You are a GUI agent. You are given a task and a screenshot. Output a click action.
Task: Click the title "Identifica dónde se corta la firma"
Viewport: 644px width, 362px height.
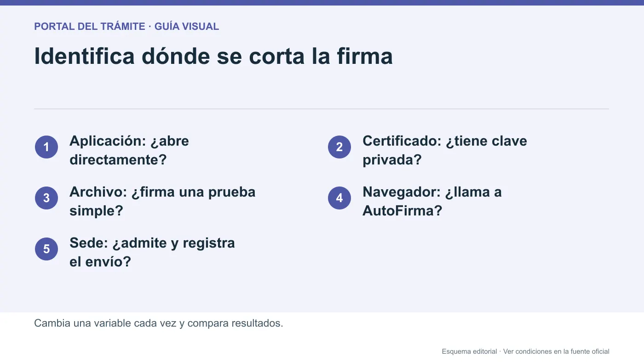click(213, 57)
